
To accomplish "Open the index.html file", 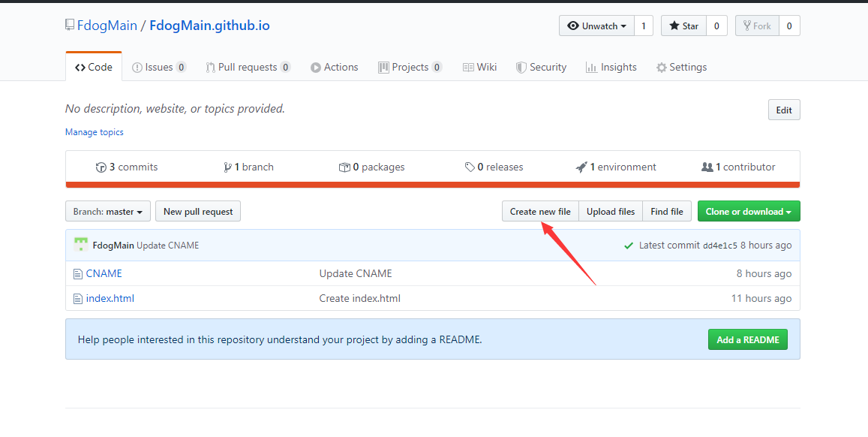I will pos(110,298).
